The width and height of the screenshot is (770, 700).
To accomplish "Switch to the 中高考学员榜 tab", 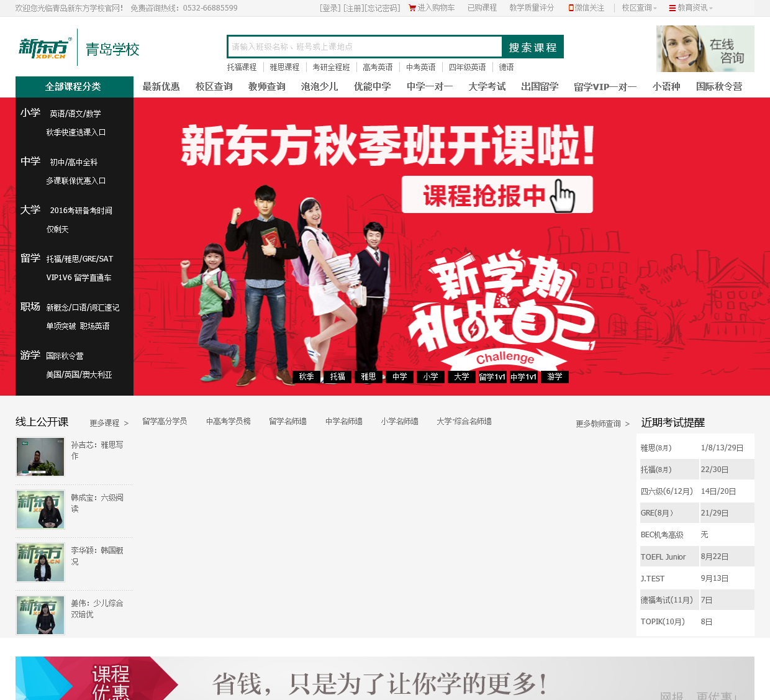I will 229,421.
